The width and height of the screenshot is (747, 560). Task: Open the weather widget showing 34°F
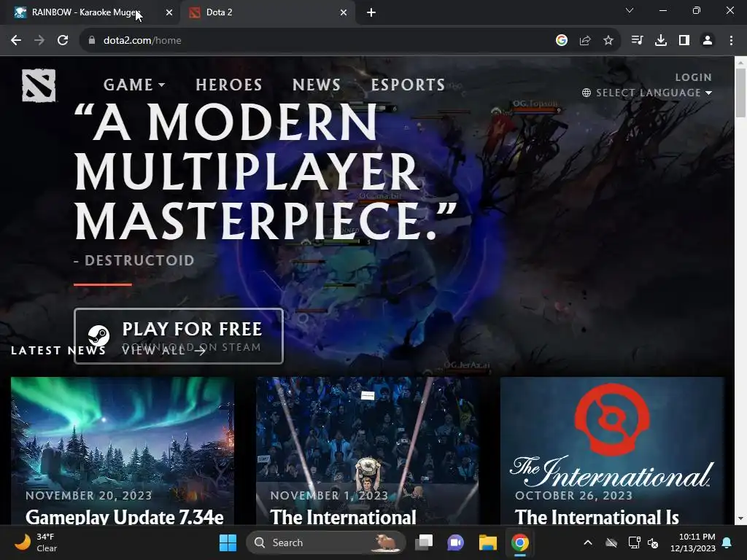point(36,542)
